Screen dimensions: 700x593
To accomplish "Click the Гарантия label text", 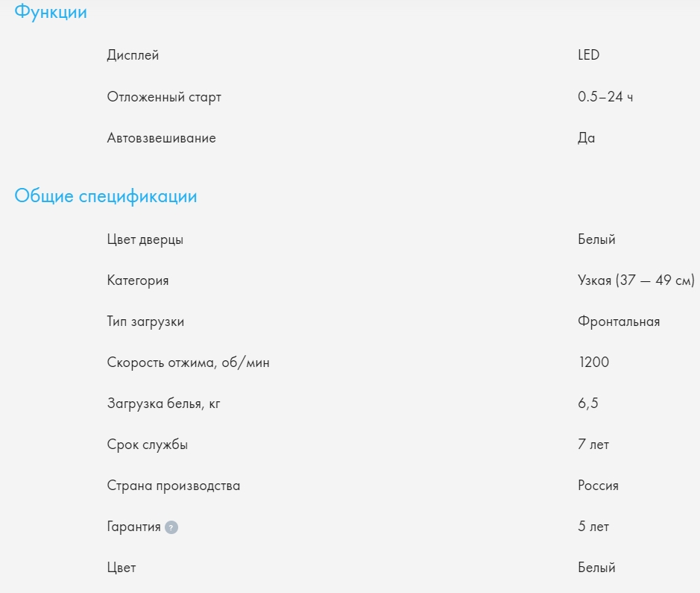I will coord(133,527).
